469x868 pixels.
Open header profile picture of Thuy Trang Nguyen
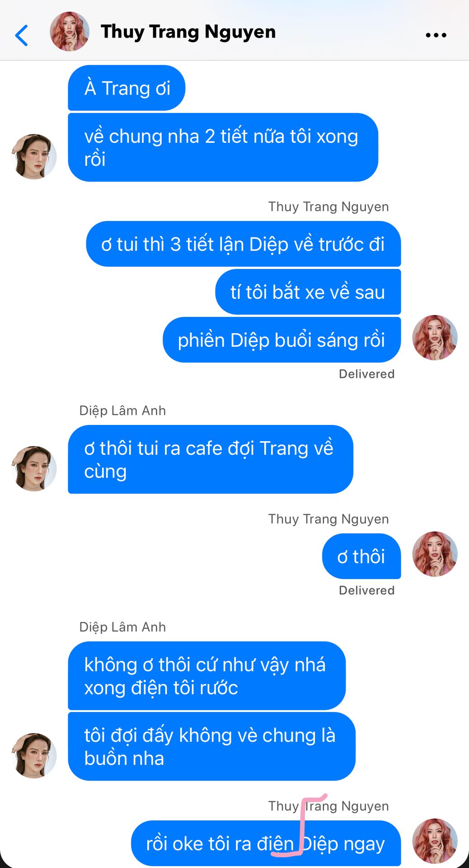click(69, 32)
